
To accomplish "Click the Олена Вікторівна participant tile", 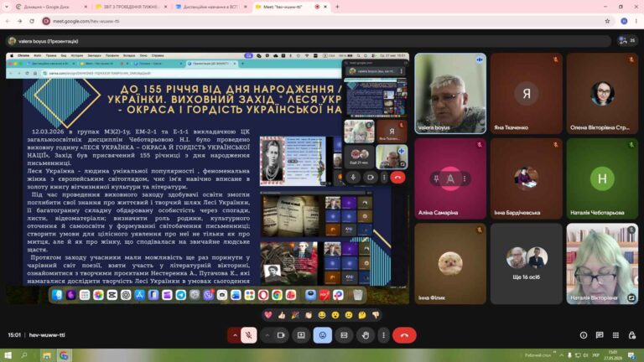I will (602, 94).
